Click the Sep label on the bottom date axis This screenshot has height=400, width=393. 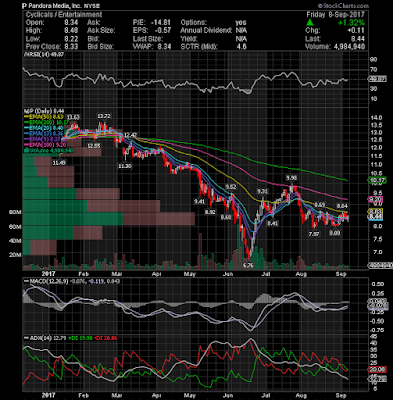coord(342,395)
